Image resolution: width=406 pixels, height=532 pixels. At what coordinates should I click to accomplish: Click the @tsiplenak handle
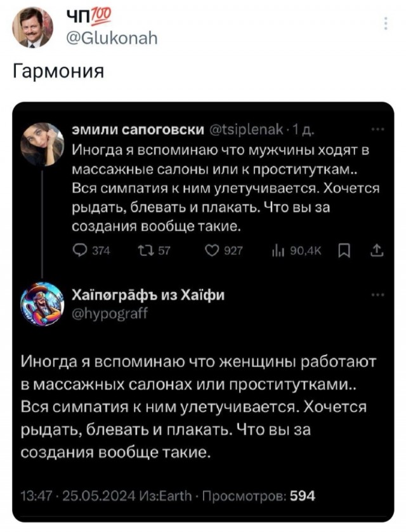tap(247, 129)
